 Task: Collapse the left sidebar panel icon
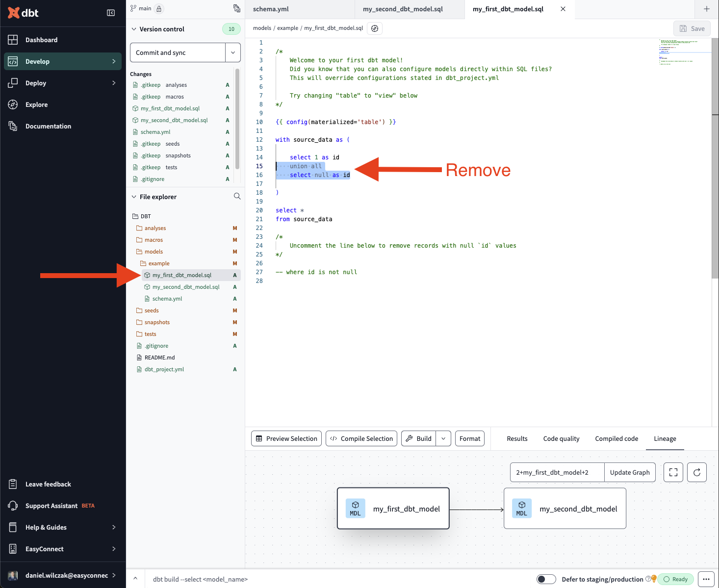point(111,13)
